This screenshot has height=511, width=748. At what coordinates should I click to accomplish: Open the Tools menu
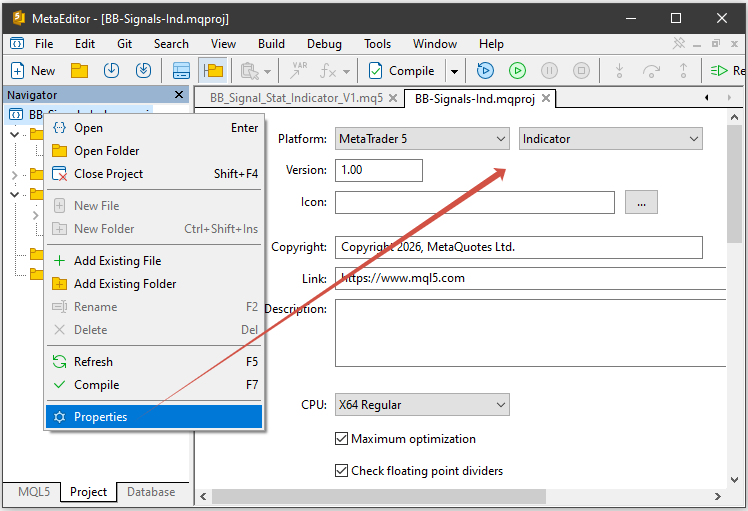(x=377, y=44)
